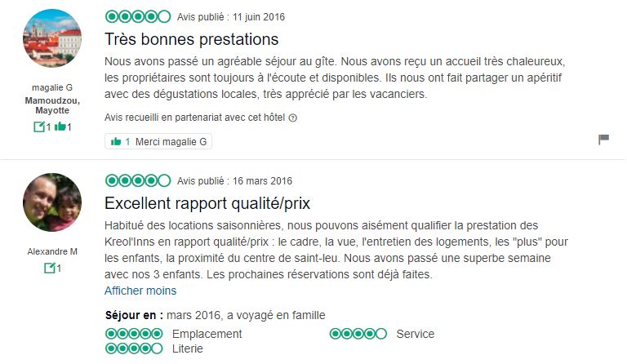Click the Emplacement five-bubble rating

134,333
